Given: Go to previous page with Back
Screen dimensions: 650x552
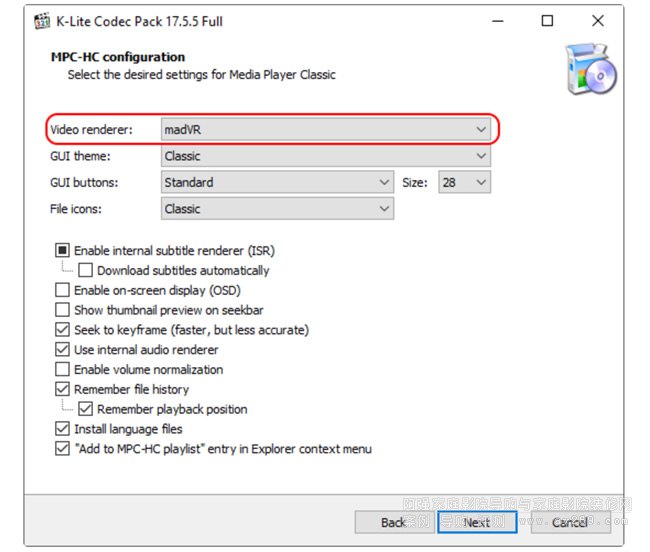Looking at the screenshot, I should click(x=393, y=522).
